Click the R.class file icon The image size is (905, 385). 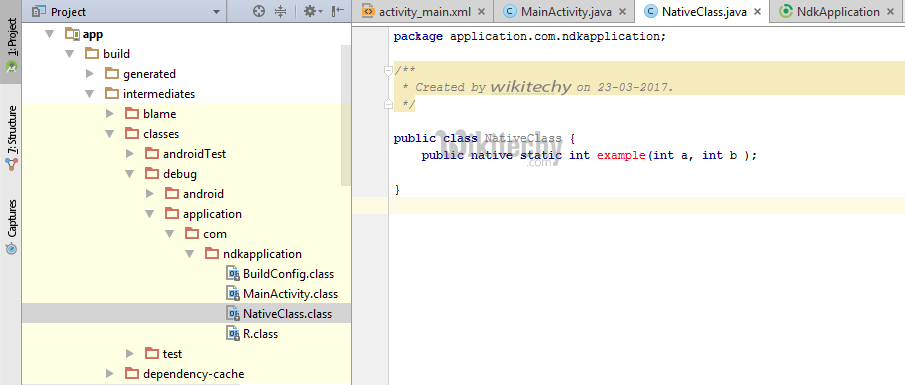click(x=233, y=334)
